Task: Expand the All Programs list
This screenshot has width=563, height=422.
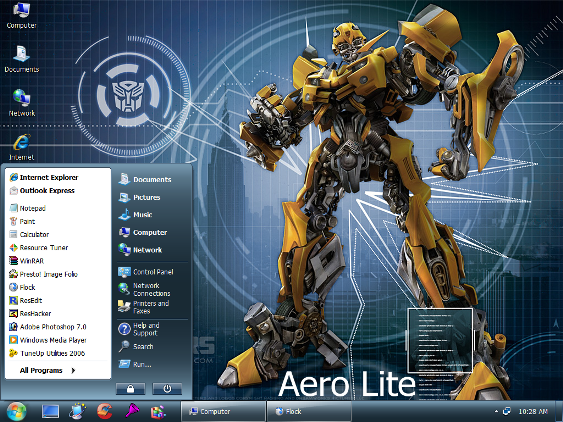Action: click(47, 370)
